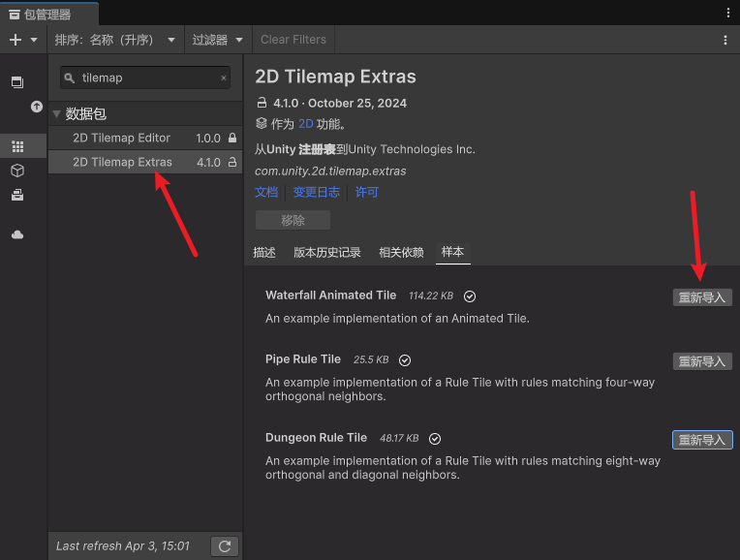Click the search magnifier icon
The image size is (740, 560).
coord(70,78)
